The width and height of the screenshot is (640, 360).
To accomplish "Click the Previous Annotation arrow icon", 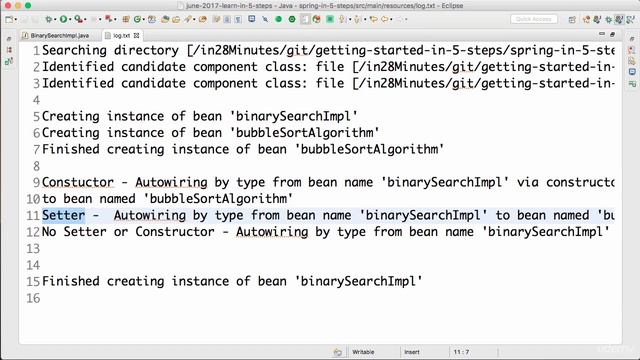I will point(357,19).
